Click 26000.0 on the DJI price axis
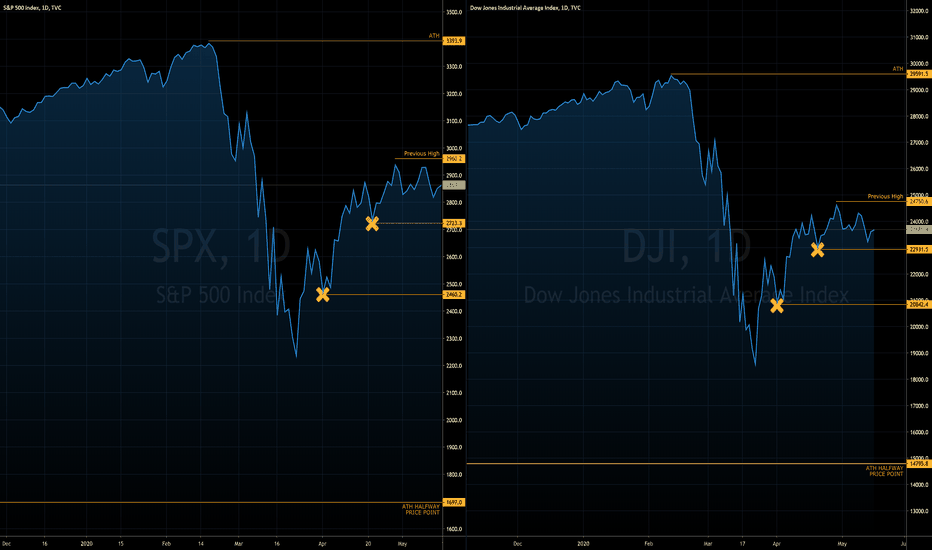Screen dimensions: 932x550 click(919, 169)
